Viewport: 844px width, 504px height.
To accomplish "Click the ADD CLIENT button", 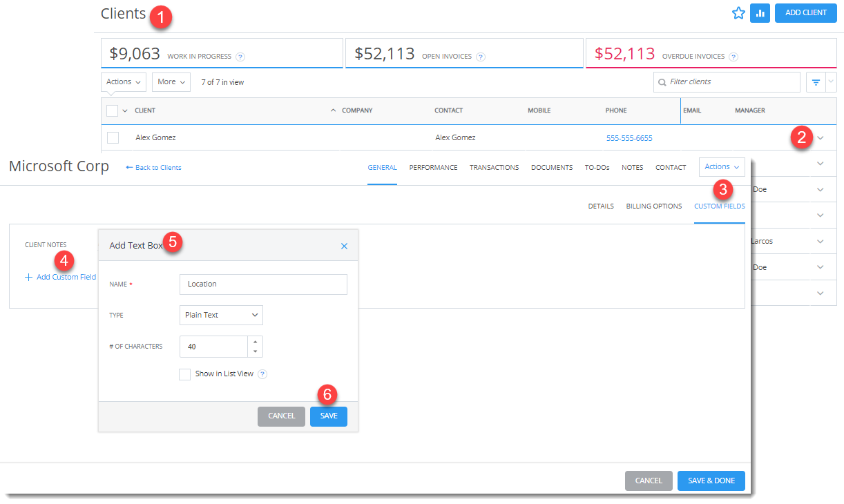I will click(x=806, y=13).
